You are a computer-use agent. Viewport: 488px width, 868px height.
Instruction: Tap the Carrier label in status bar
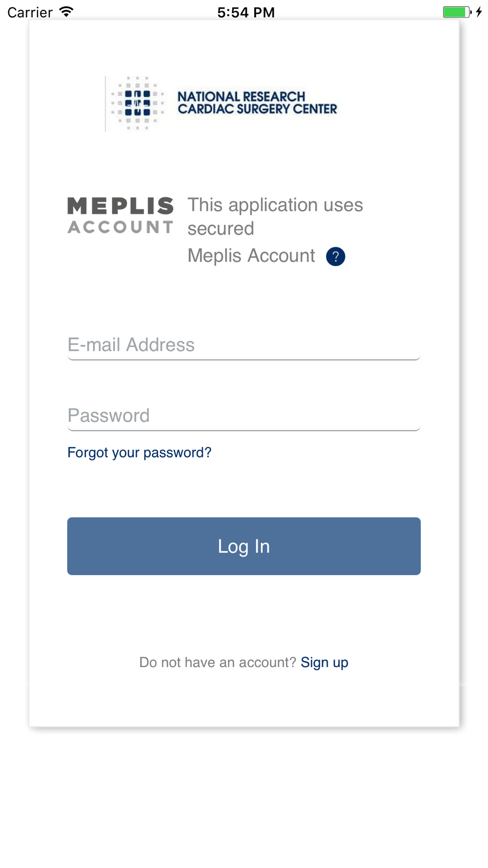point(30,12)
